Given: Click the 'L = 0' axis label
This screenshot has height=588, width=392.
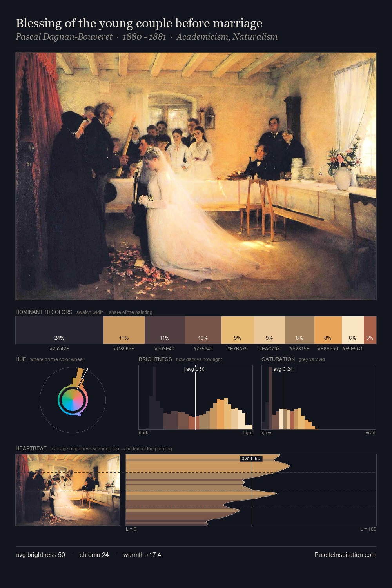Looking at the screenshot, I should tap(131, 529).
